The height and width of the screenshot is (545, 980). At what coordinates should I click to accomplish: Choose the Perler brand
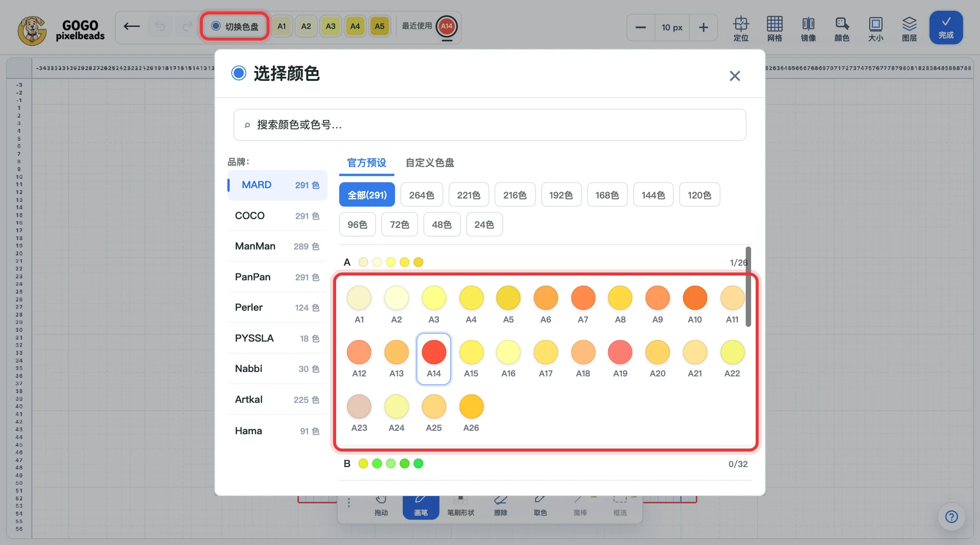(277, 307)
